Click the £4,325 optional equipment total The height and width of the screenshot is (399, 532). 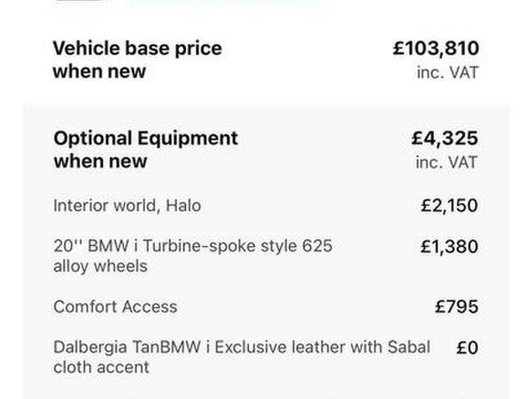tap(444, 137)
